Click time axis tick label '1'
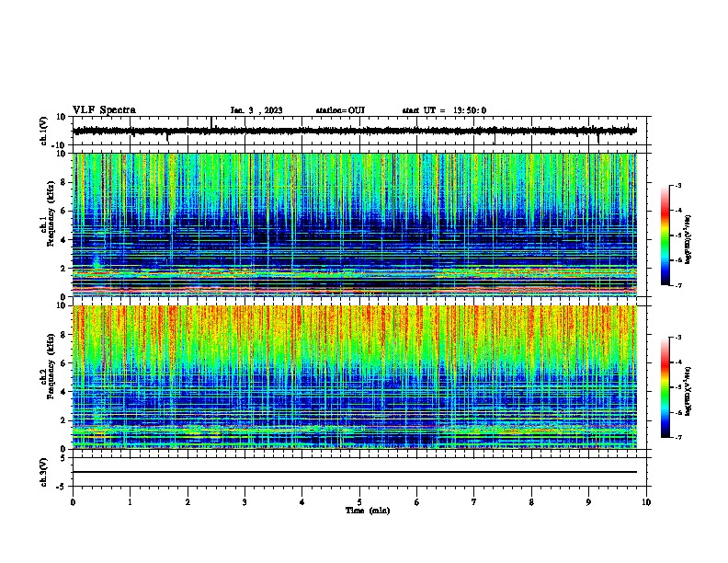Viewport: 728px width, 563px height. point(130,502)
